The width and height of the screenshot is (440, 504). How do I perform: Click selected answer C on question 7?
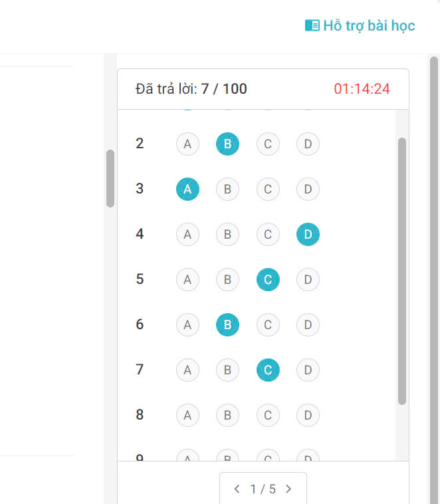(268, 370)
